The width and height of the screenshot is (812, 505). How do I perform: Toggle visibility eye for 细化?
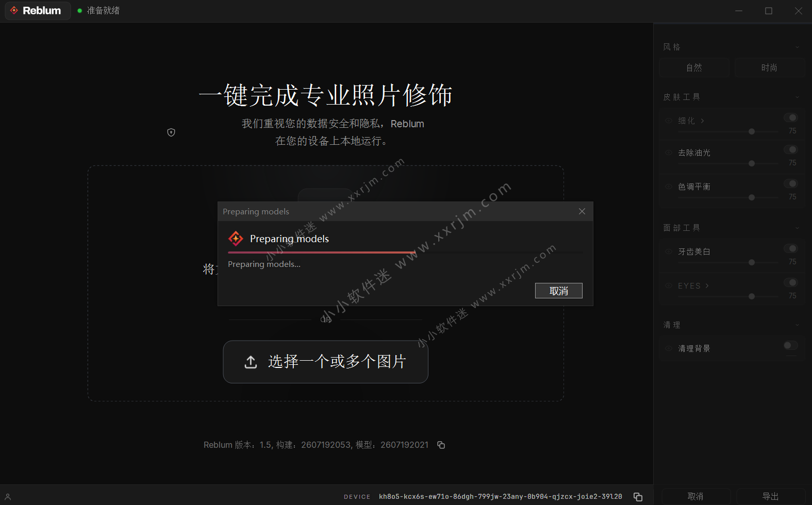(669, 121)
